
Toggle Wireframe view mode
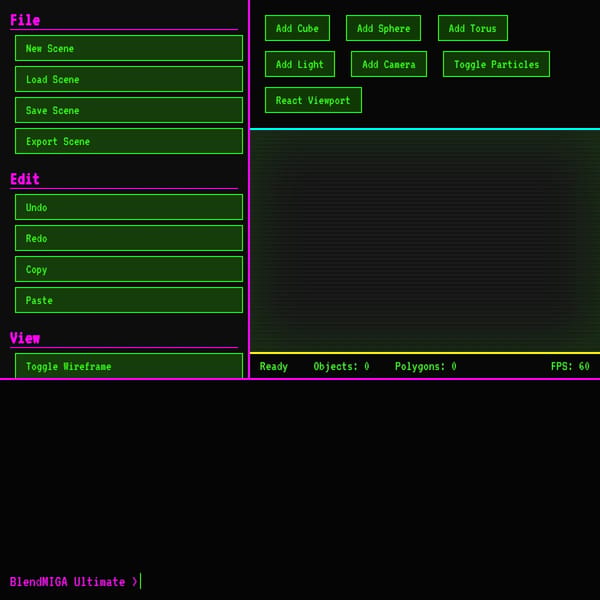[129, 366]
